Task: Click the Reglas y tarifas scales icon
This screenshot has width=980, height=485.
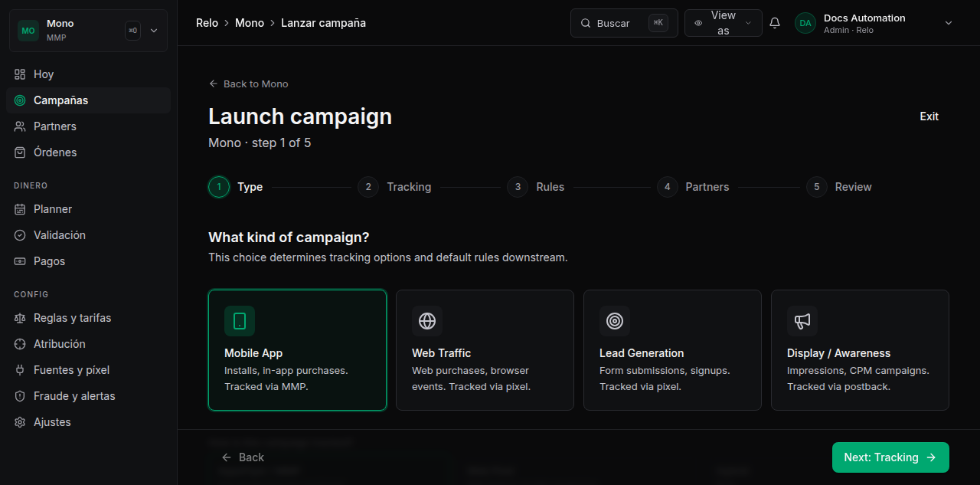Action: click(x=20, y=318)
